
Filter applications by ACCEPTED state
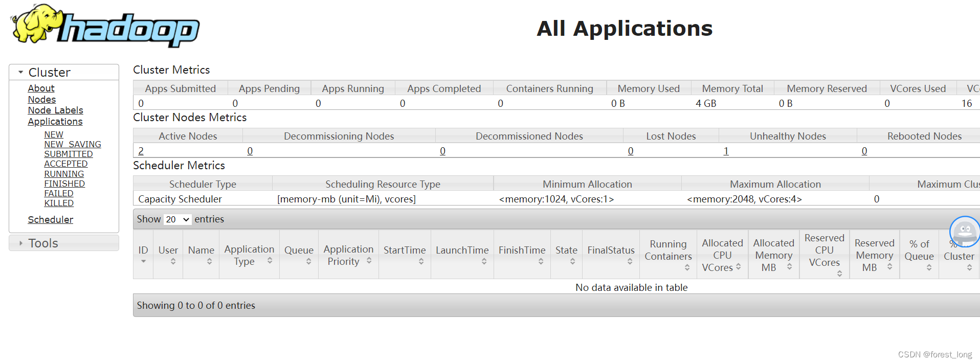pos(66,164)
